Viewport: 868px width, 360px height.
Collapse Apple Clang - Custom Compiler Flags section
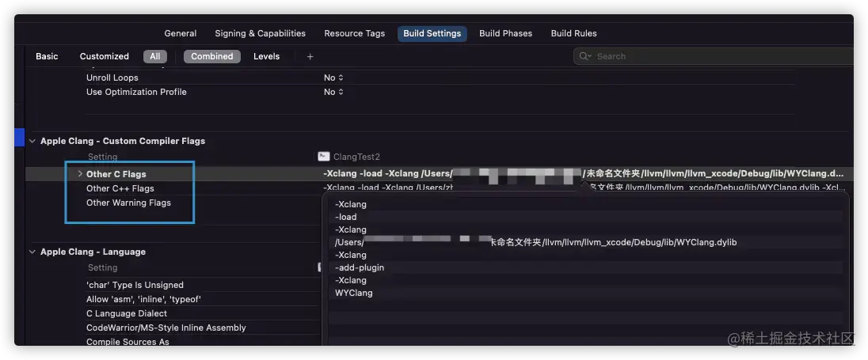[x=32, y=141]
